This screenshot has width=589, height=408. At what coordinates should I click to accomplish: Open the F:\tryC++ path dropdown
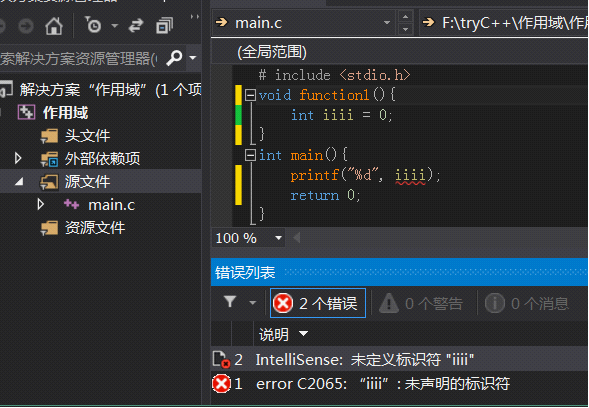coord(503,23)
